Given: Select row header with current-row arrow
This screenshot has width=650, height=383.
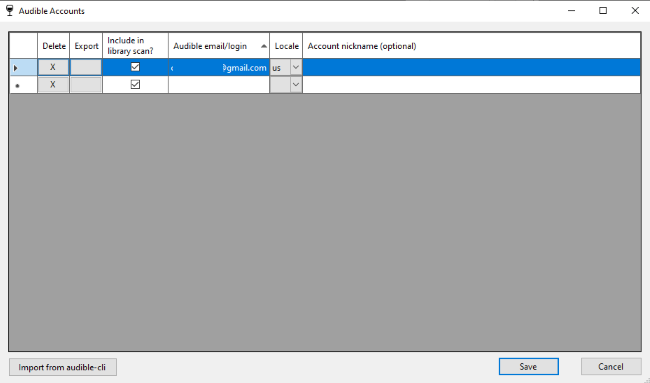Looking at the screenshot, I should click(x=23, y=68).
